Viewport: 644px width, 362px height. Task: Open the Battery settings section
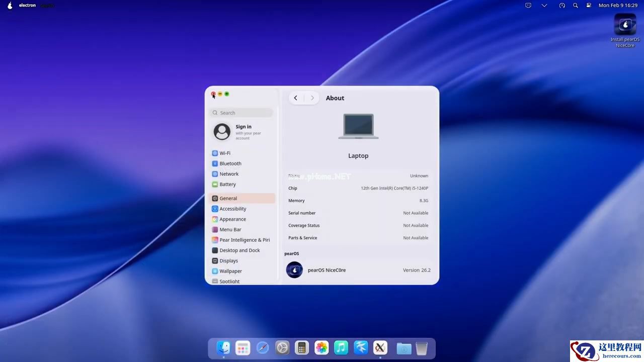[227, 185]
